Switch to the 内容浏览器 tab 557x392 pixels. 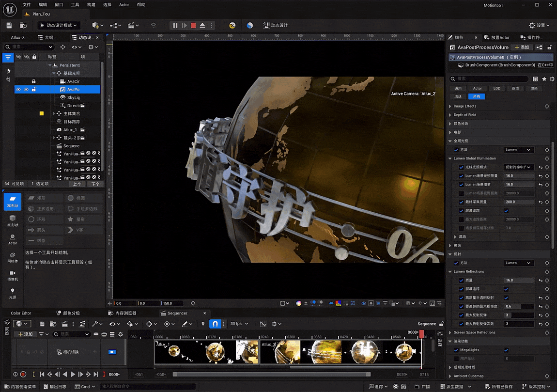pos(122,313)
